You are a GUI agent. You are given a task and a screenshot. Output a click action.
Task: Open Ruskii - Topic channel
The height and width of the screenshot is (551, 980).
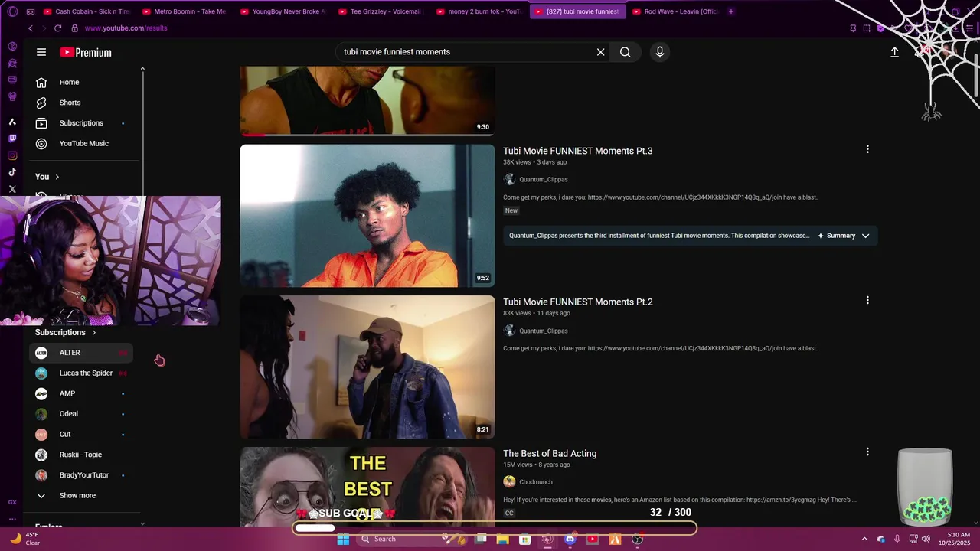[x=81, y=455]
